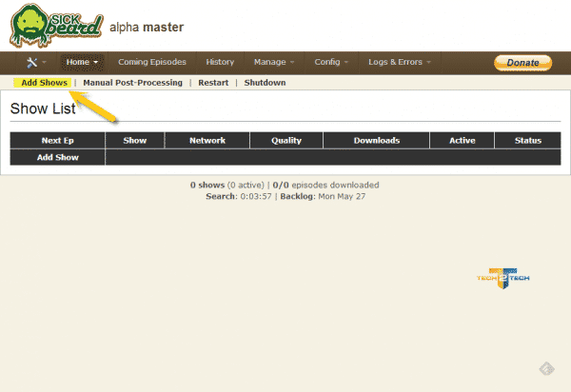The image size is (571, 392).
Task: Open the History page
Action: tap(220, 63)
